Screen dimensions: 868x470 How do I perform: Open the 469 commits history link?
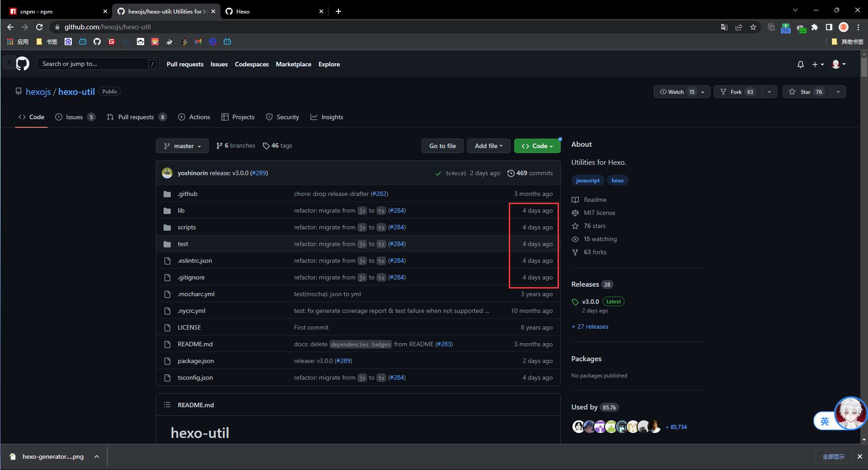click(x=530, y=173)
